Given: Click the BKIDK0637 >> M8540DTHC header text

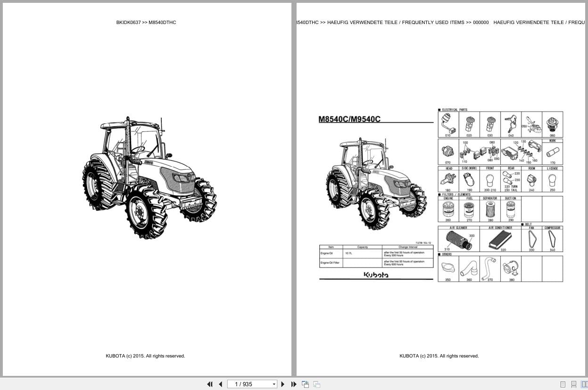Looking at the screenshot, I should 146,22.
